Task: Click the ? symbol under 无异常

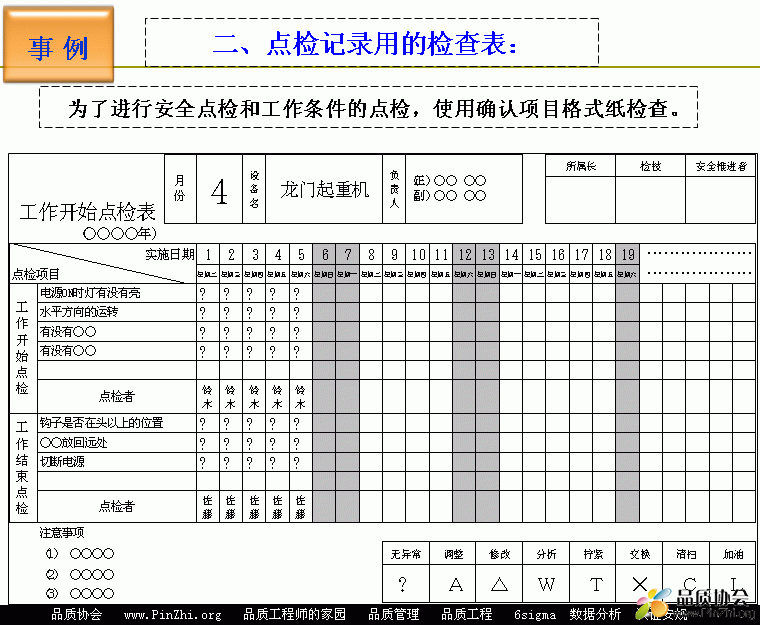Action: tap(402, 584)
